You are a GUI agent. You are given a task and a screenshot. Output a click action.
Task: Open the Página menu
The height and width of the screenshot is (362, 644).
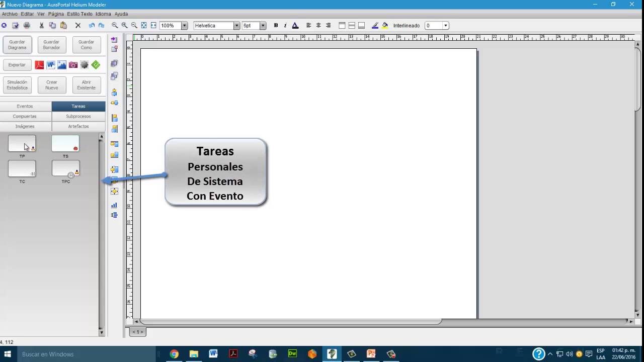56,14
